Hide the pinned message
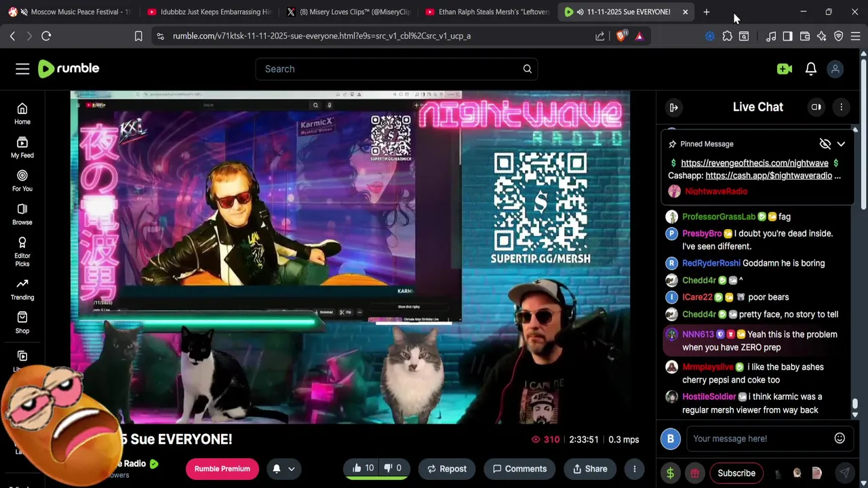Screen dimensions: 868x488 pyautogui.click(x=825, y=144)
